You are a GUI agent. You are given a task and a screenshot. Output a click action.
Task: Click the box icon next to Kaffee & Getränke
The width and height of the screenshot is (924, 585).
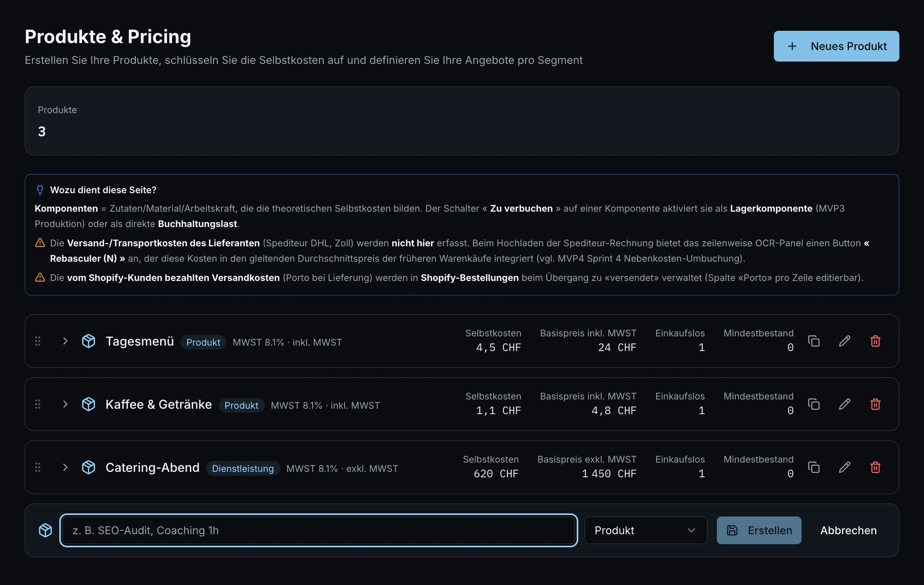89,404
